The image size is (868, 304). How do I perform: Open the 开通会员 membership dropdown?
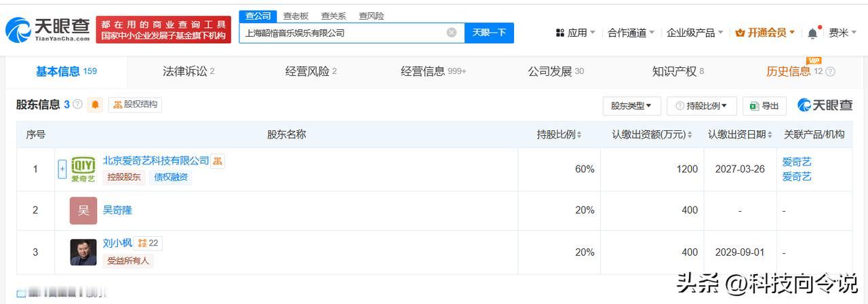click(x=766, y=33)
